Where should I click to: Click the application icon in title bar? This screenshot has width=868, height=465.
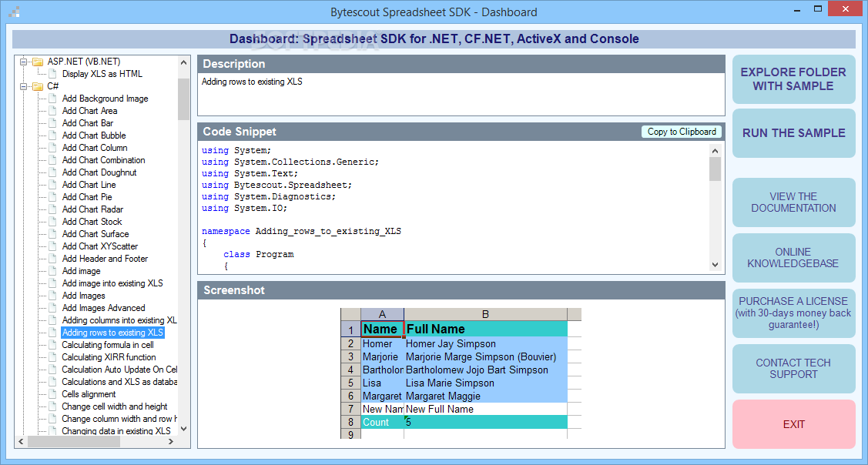pos(15,11)
